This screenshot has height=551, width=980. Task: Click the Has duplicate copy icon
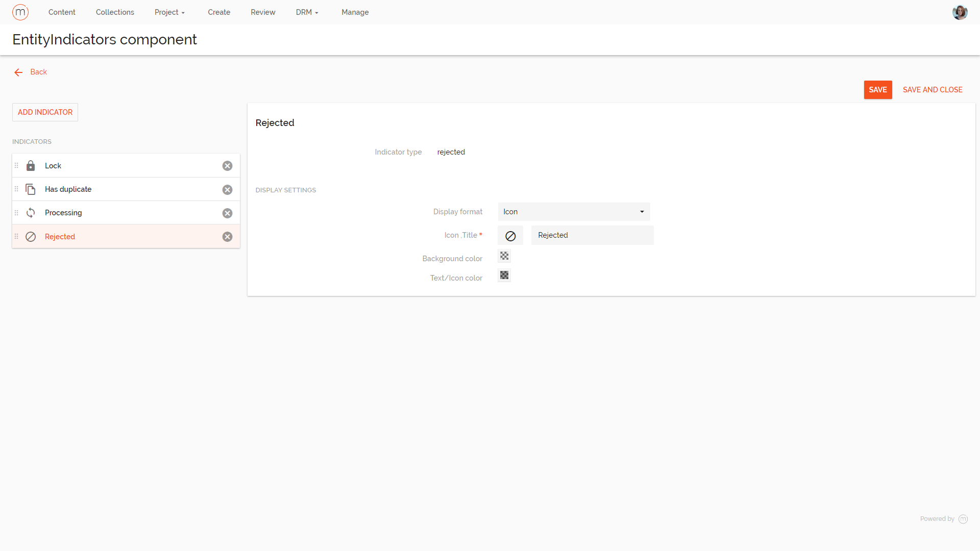31,189
